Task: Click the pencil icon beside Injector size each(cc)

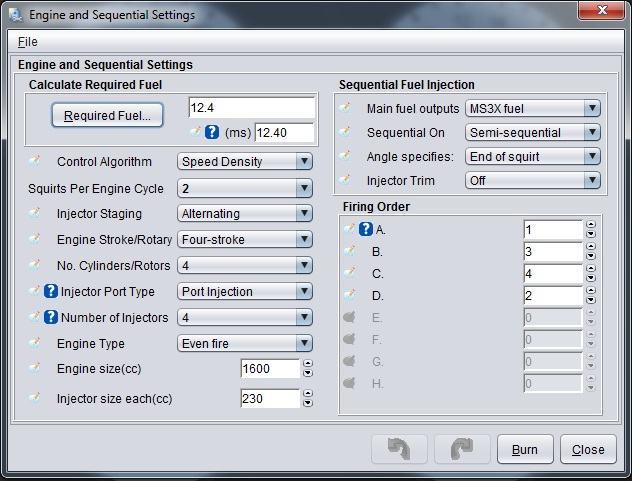Action: point(35,398)
